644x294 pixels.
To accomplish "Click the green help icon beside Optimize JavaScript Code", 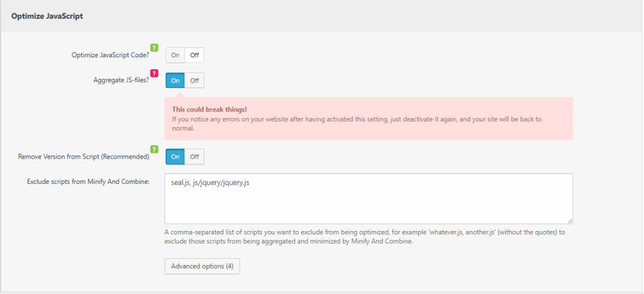I will click(x=154, y=47).
